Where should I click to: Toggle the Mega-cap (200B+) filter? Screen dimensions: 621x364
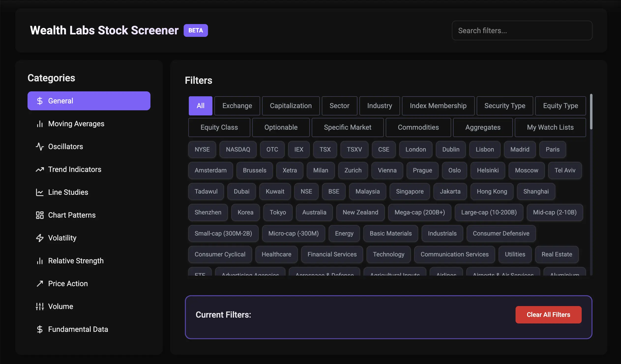[x=420, y=212]
